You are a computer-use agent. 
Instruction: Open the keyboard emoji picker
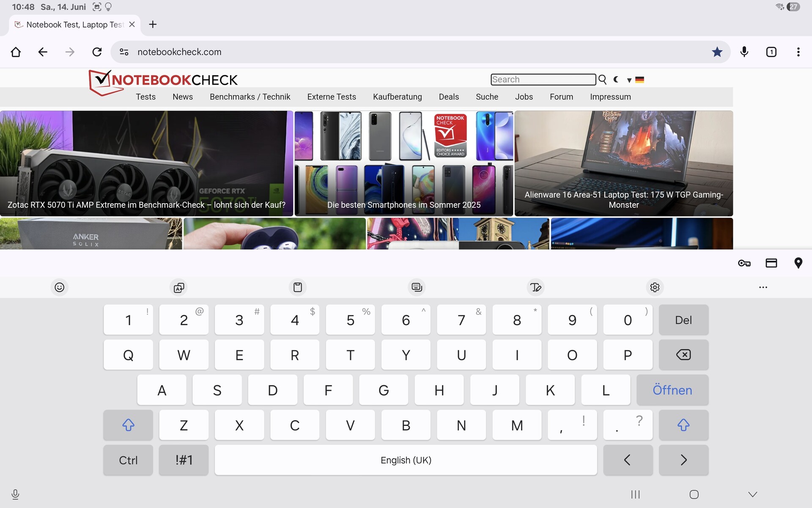click(60, 287)
